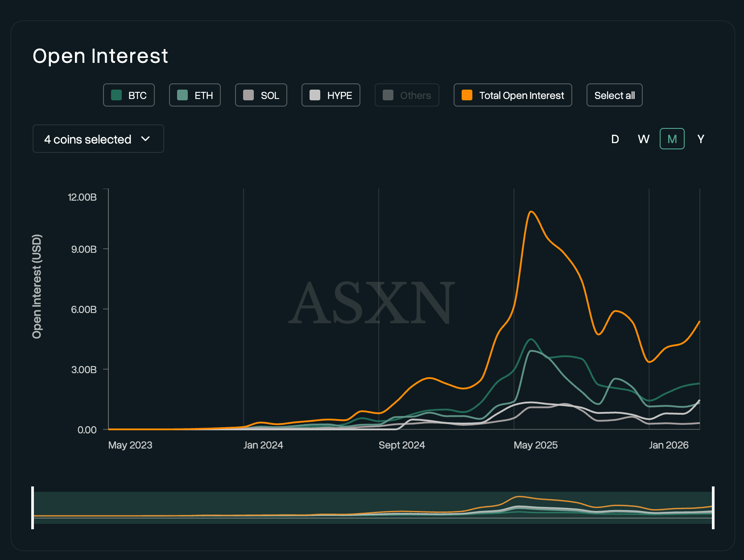The height and width of the screenshot is (560, 744).
Task: Click the 'May 2023' axis label
Action: click(130, 445)
